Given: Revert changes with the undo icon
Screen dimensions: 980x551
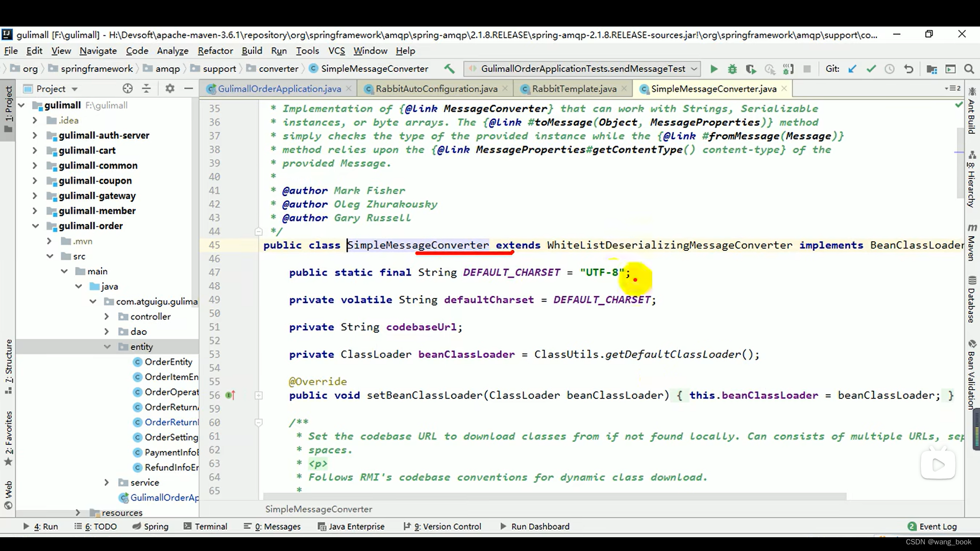Looking at the screenshot, I should pos(909,69).
